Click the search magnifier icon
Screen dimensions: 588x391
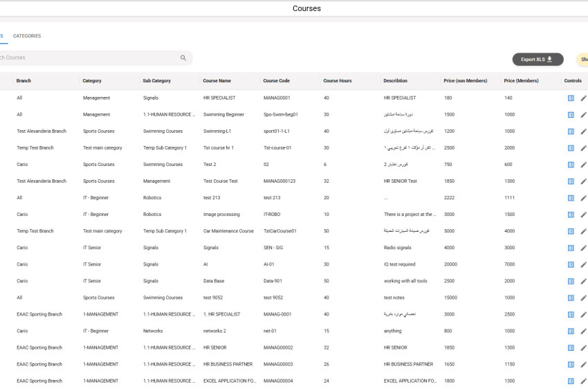pyautogui.click(x=183, y=58)
